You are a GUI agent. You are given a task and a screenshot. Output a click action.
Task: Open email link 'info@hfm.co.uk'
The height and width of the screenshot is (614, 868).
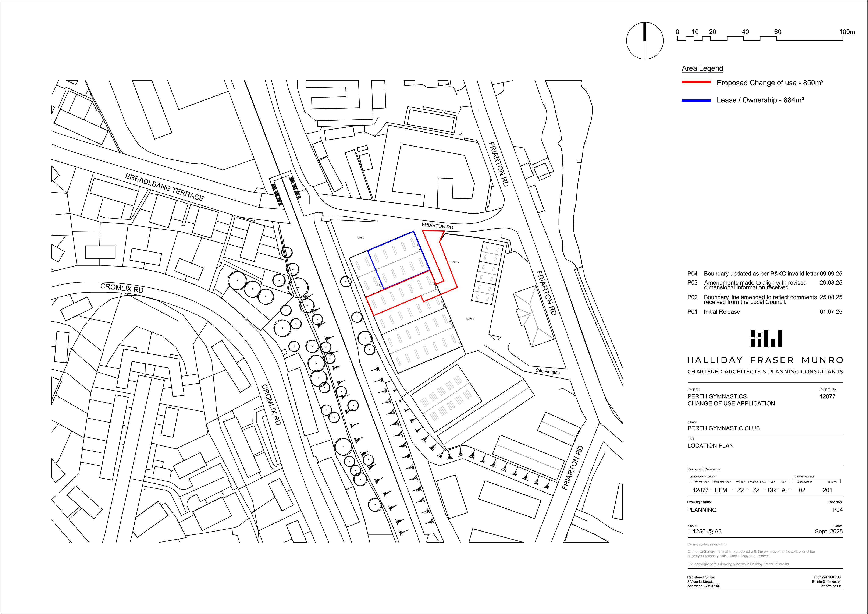click(x=828, y=582)
